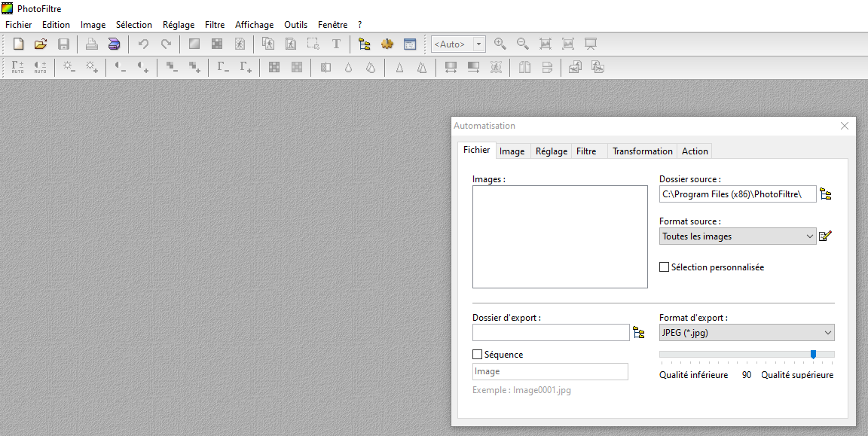Open the Fichier menu in menu bar
This screenshot has width=868, height=436.
click(19, 25)
